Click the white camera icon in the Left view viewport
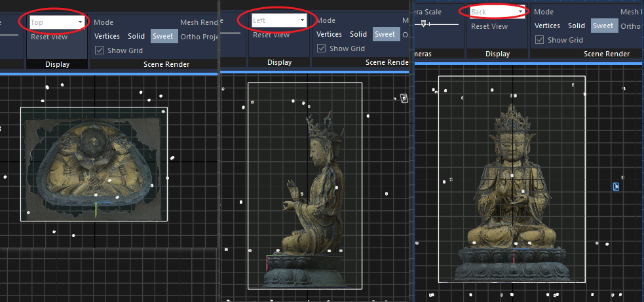 [404, 98]
